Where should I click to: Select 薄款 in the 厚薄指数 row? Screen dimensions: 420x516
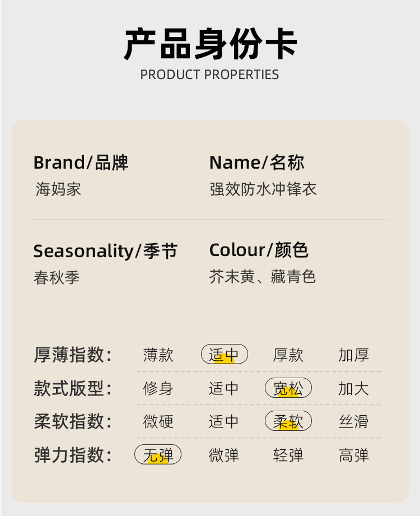pos(158,355)
